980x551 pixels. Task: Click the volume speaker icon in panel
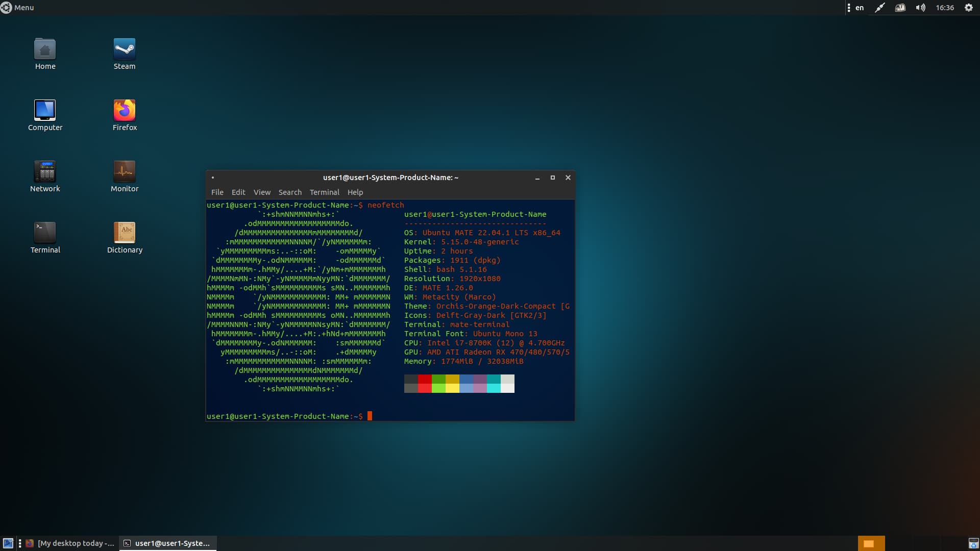(x=920, y=8)
